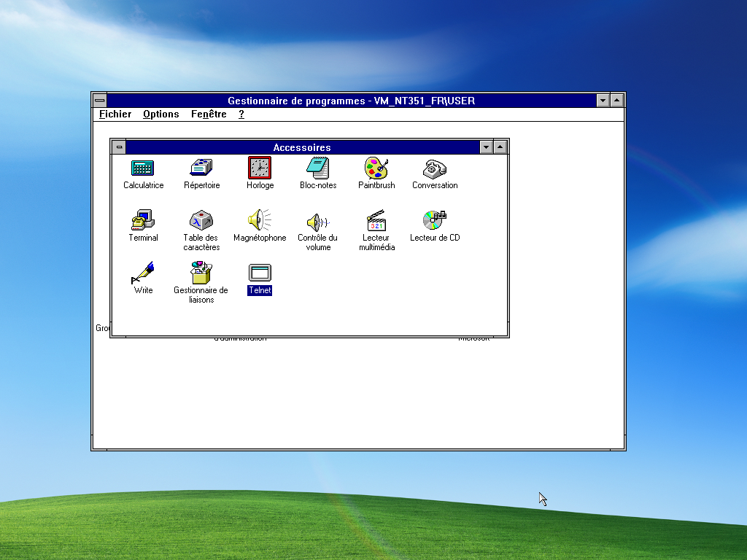Launch the Paintbrush palette icon
747x560 pixels.
[x=376, y=168]
